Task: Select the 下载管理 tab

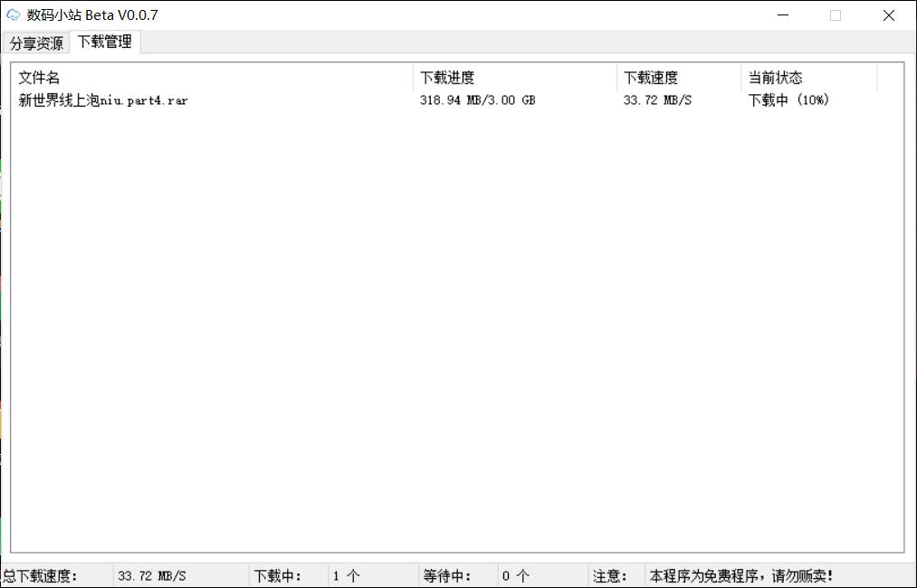Action: click(105, 42)
